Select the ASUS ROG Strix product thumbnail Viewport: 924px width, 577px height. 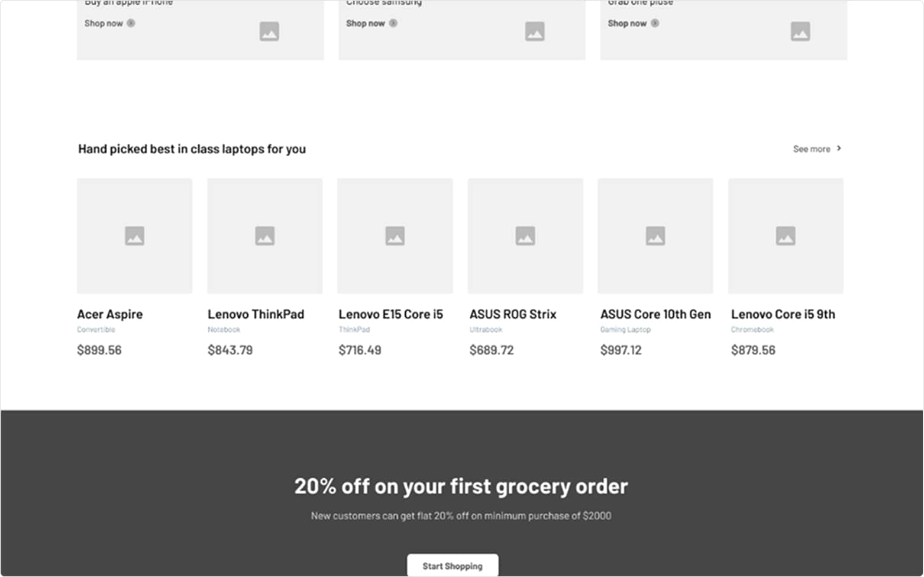[x=525, y=236]
